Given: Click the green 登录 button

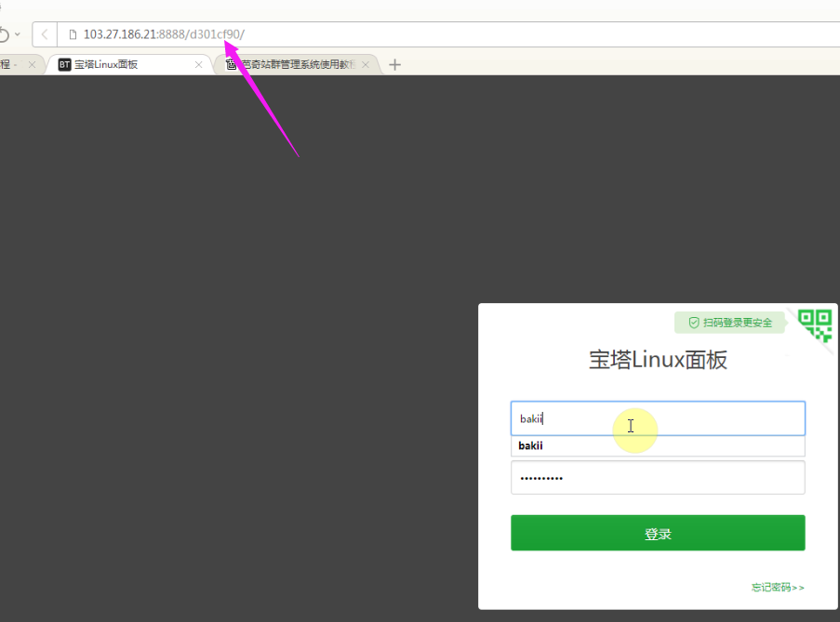Looking at the screenshot, I should point(658,533).
